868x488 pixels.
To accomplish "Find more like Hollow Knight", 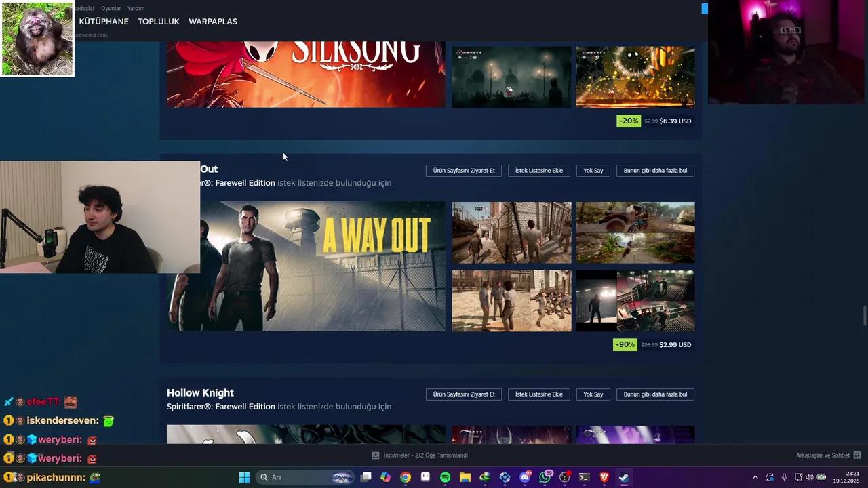I will [655, 394].
